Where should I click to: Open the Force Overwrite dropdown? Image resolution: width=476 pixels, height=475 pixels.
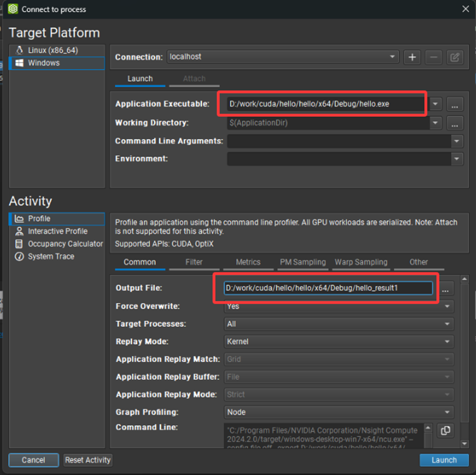coord(339,306)
